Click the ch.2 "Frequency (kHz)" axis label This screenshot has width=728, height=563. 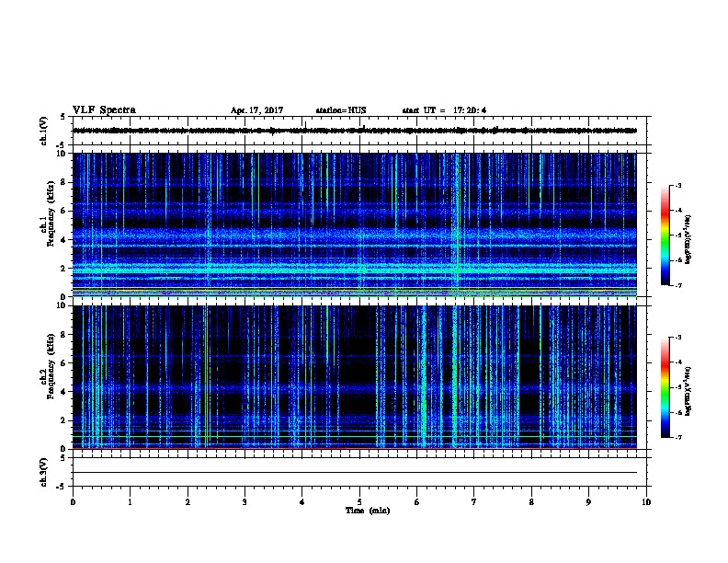pyautogui.click(x=51, y=366)
